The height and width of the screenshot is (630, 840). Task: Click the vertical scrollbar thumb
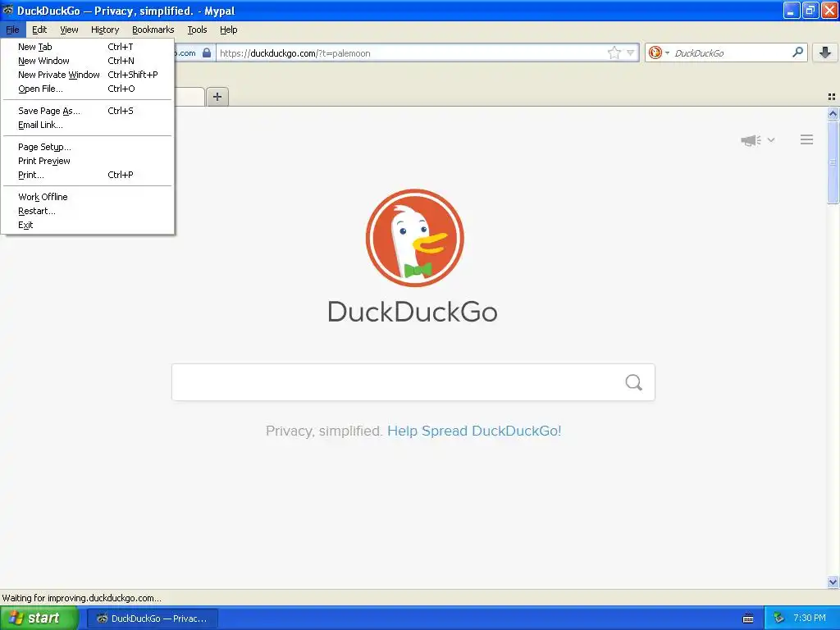click(833, 162)
